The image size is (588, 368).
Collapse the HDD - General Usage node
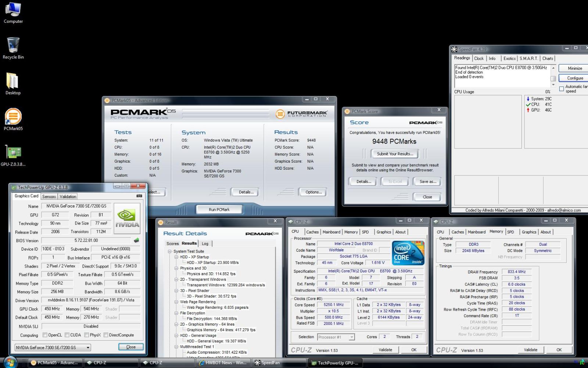pyautogui.click(x=176, y=336)
